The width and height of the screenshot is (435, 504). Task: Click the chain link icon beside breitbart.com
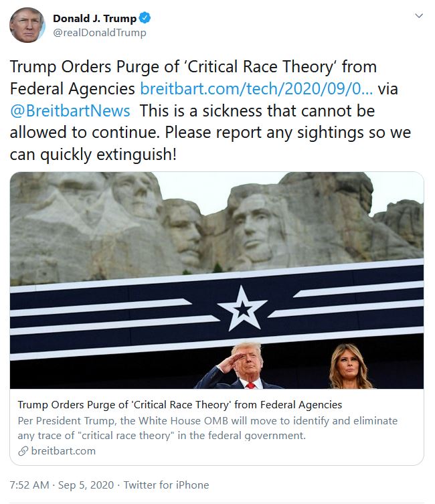point(23,451)
